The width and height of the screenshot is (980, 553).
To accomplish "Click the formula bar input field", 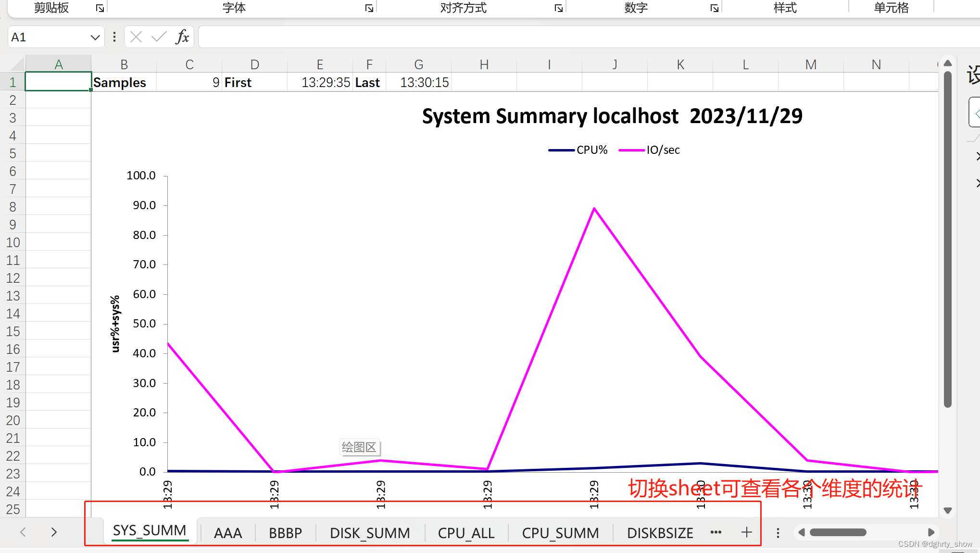I will (577, 37).
